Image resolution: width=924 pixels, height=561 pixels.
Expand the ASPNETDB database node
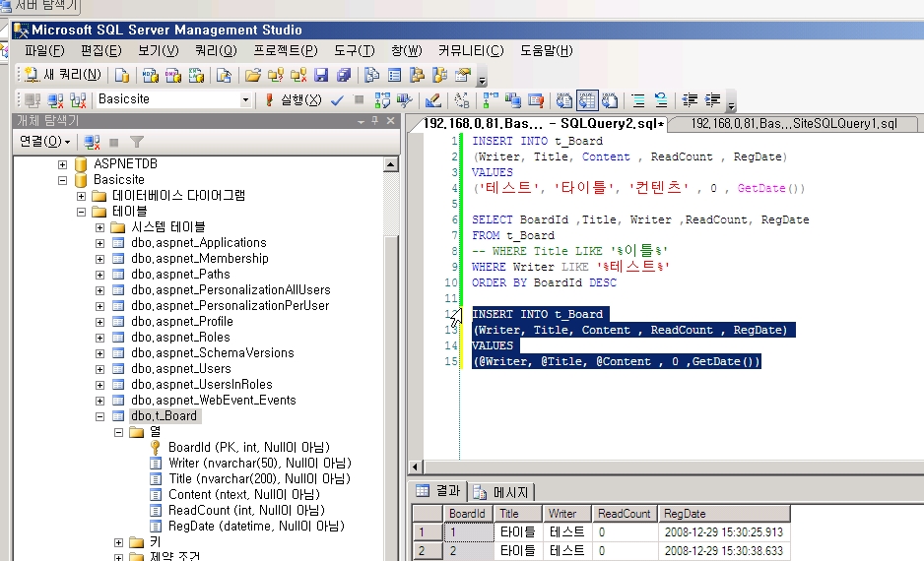tap(62, 164)
